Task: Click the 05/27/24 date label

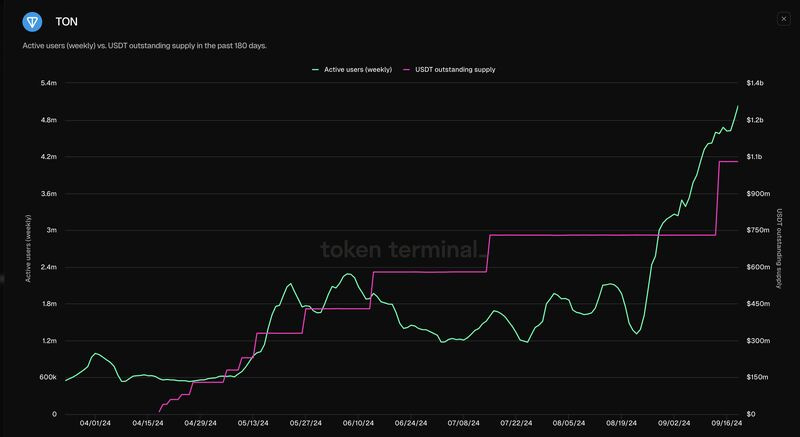Action: 306,424
